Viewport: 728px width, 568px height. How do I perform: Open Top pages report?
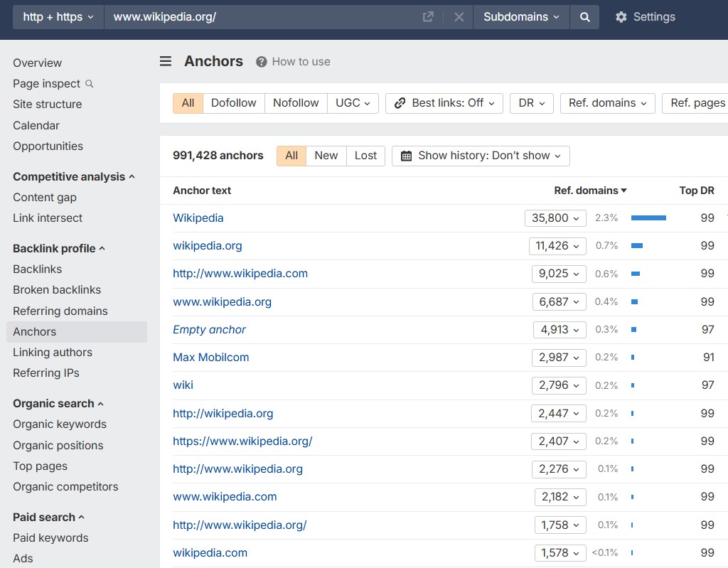coord(40,466)
